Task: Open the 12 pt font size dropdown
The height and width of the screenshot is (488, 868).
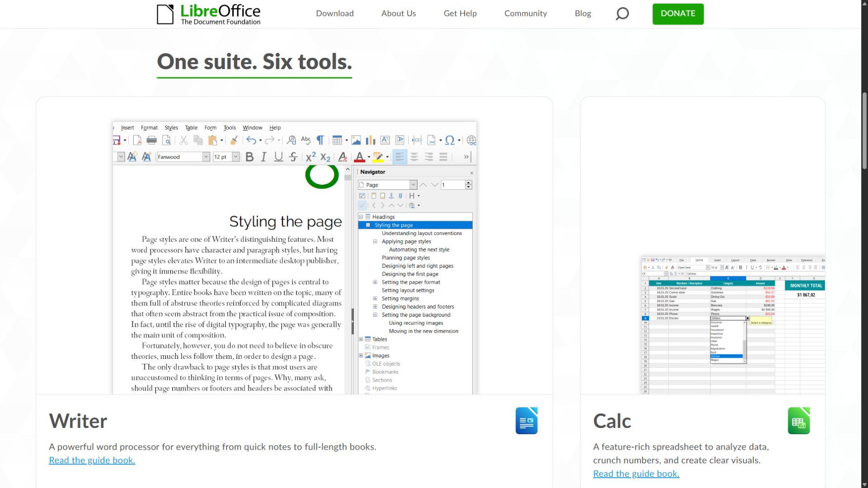Action: 236,157
